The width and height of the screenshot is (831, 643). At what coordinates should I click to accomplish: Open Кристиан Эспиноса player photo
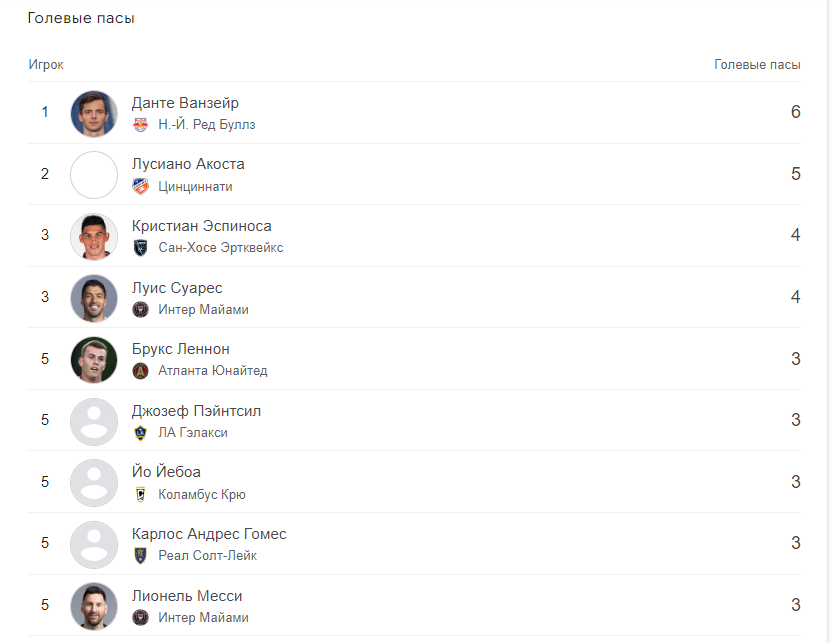(x=94, y=236)
